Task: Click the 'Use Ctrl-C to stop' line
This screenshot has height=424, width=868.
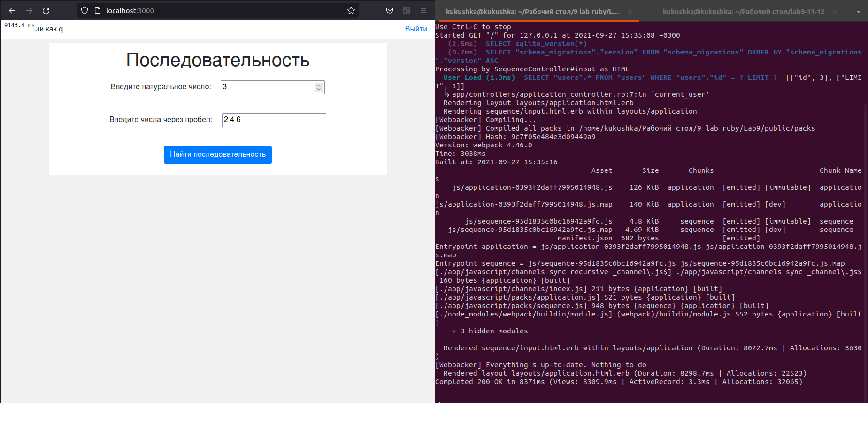Action: click(473, 27)
